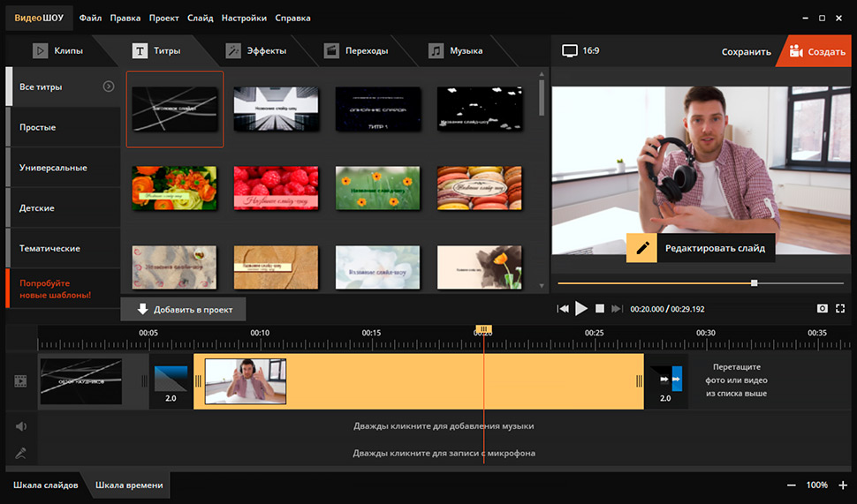The height and width of the screenshot is (504, 857).
Task: Click the pencil edit slide icon
Action: [641, 248]
